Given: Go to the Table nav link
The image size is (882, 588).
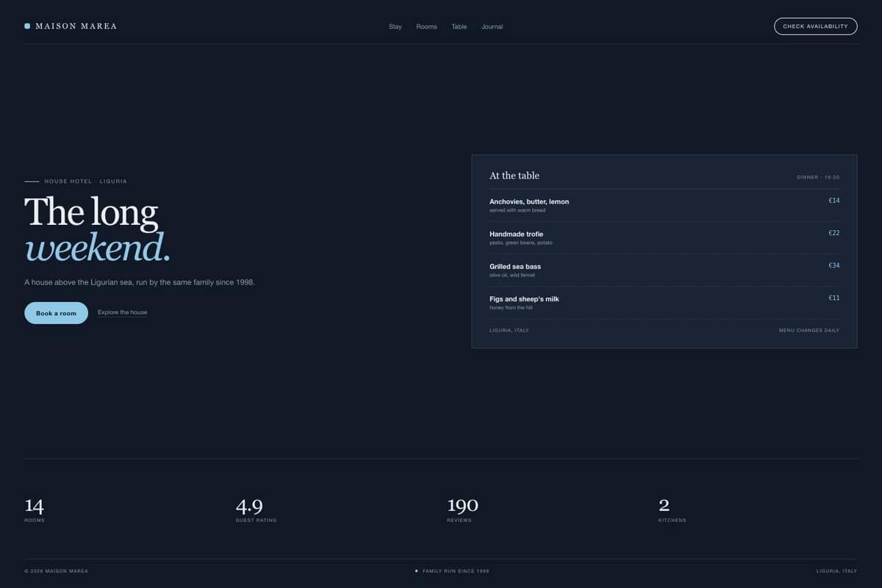Looking at the screenshot, I should [x=459, y=26].
